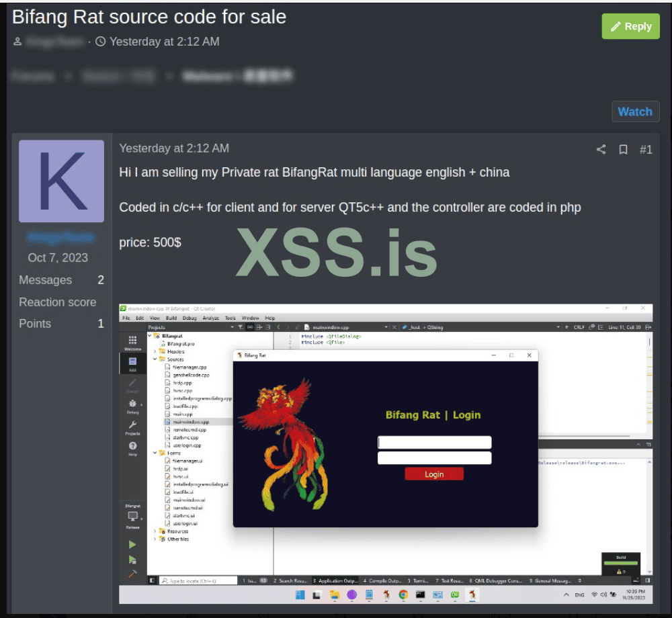Collapse the Bifangrat project node
This screenshot has height=618, width=672.
click(150, 336)
